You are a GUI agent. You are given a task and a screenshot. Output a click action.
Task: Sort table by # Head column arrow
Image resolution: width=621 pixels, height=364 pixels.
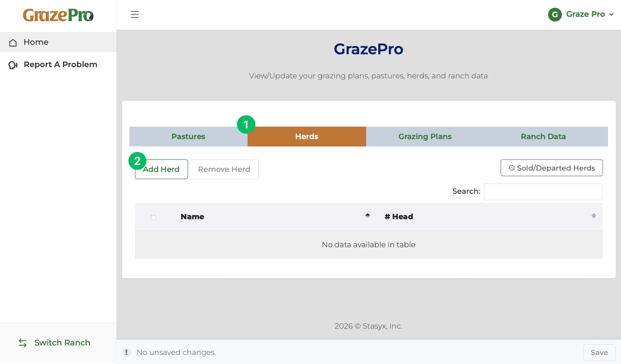tap(594, 216)
